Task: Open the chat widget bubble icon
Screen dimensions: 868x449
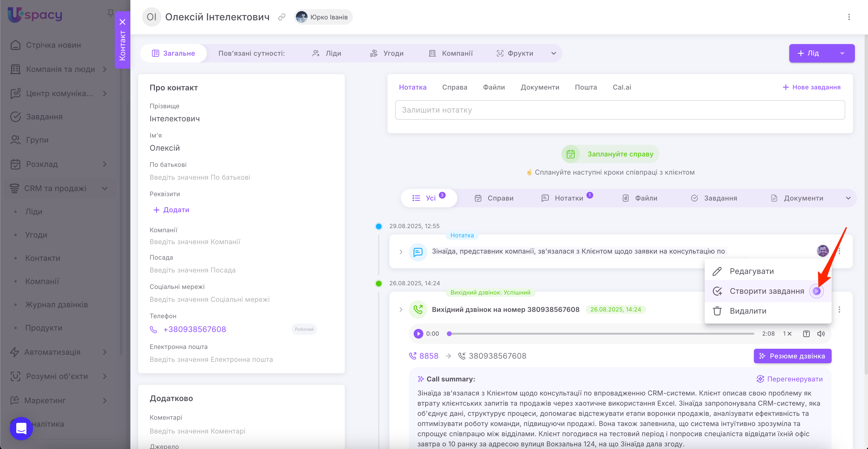Action: (21, 428)
